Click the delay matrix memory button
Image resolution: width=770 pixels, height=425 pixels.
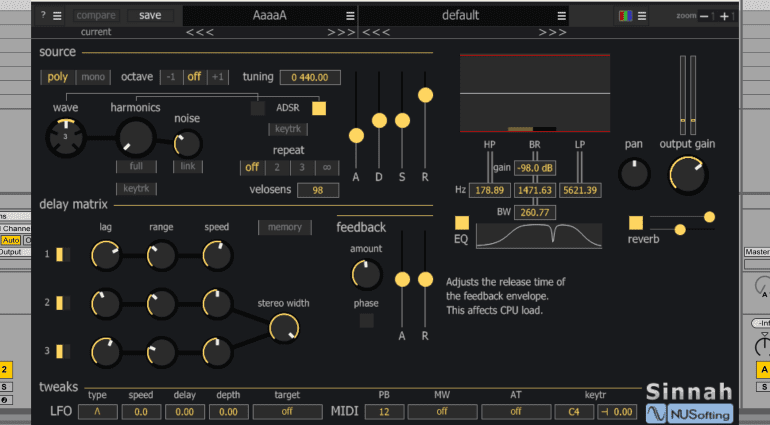284,227
